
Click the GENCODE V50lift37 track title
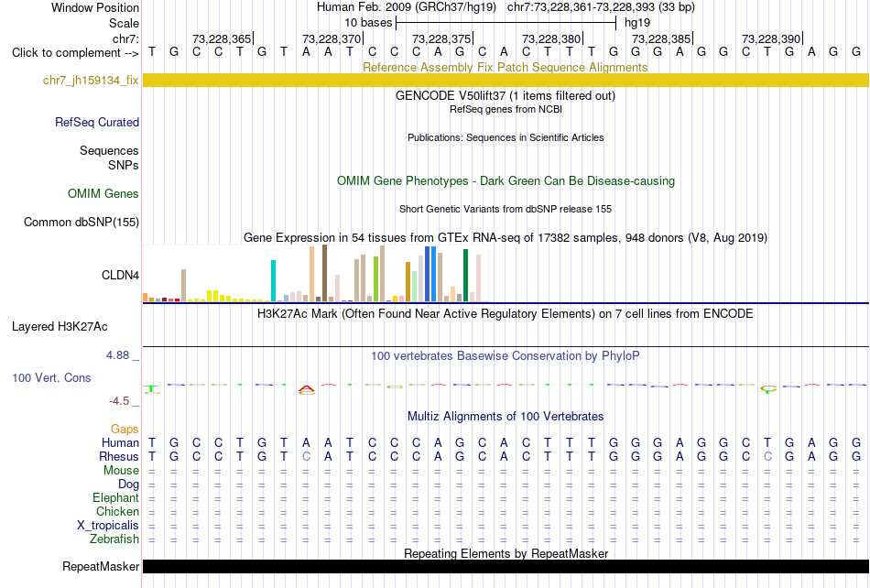[x=506, y=95]
